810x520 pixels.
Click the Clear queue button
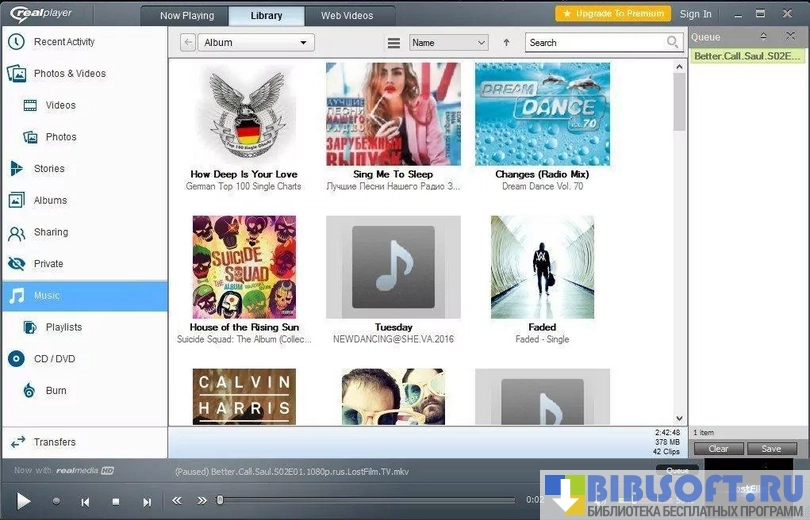[718, 449]
